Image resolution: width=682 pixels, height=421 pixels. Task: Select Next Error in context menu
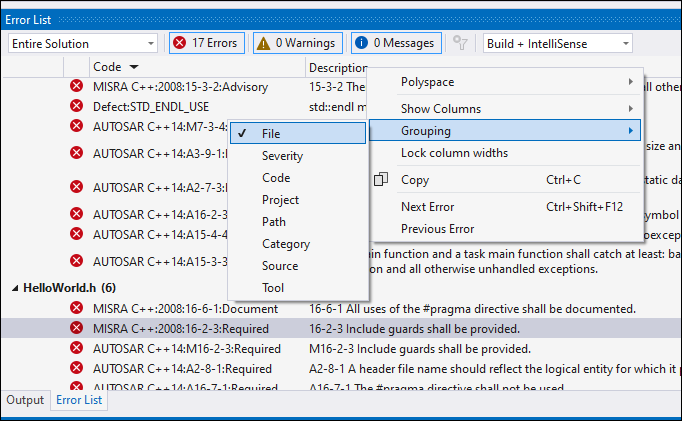[427, 207]
